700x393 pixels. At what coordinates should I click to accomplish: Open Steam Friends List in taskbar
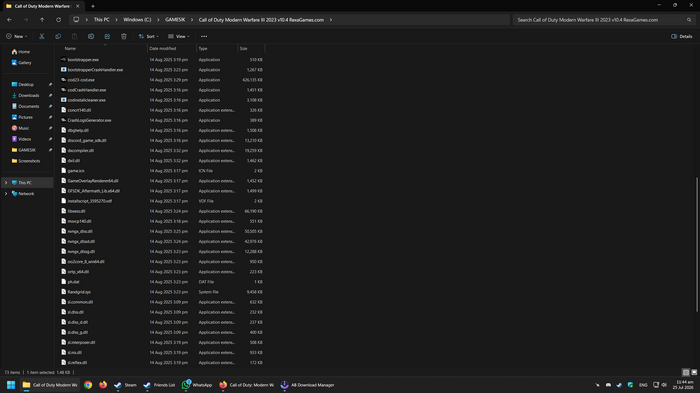click(159, 385)
